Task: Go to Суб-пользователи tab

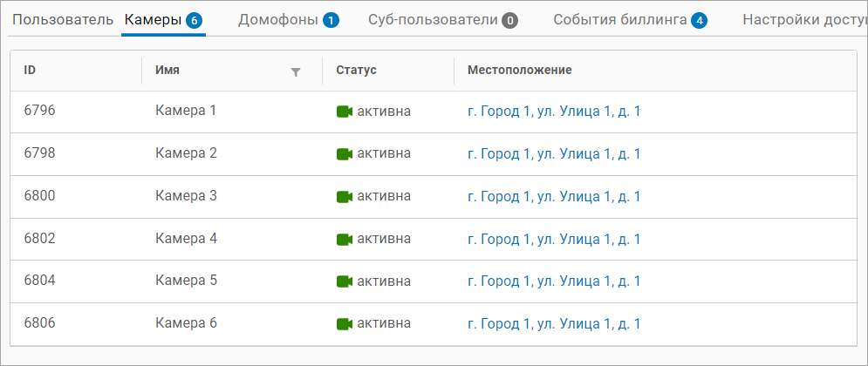Action: pyautogui.click(x=442, y=19)
